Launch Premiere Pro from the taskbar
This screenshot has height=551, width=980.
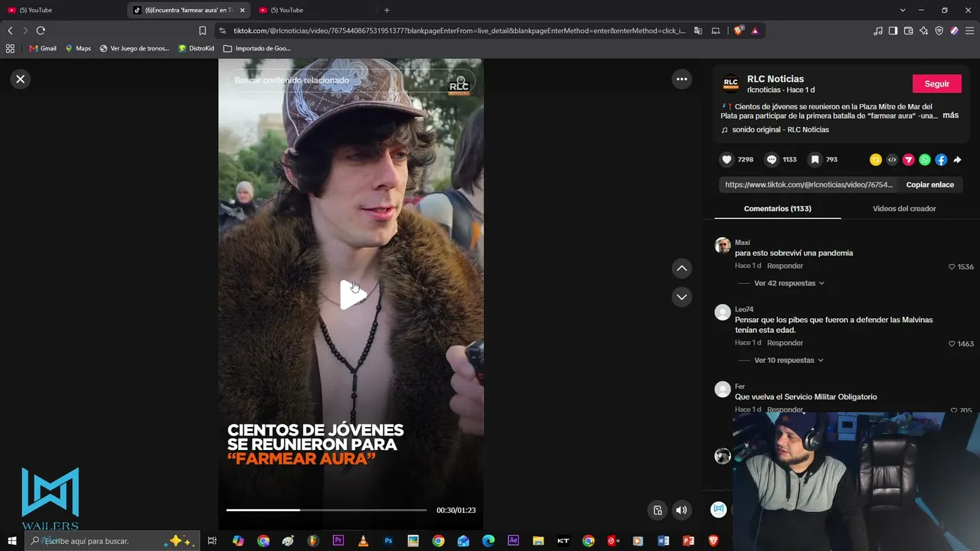(x=338, y=541)
